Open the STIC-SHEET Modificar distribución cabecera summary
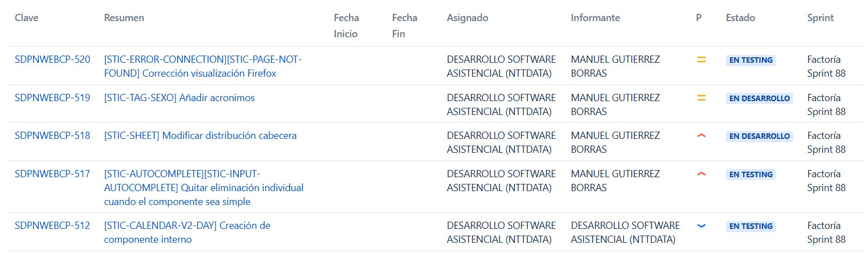The width and height of the screenshot is (868, 255). 200,136
